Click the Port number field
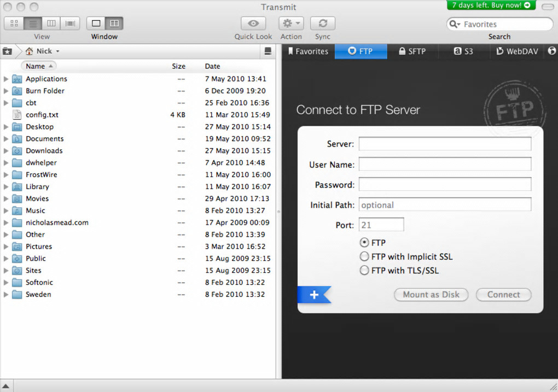 (x=381, y=225)
